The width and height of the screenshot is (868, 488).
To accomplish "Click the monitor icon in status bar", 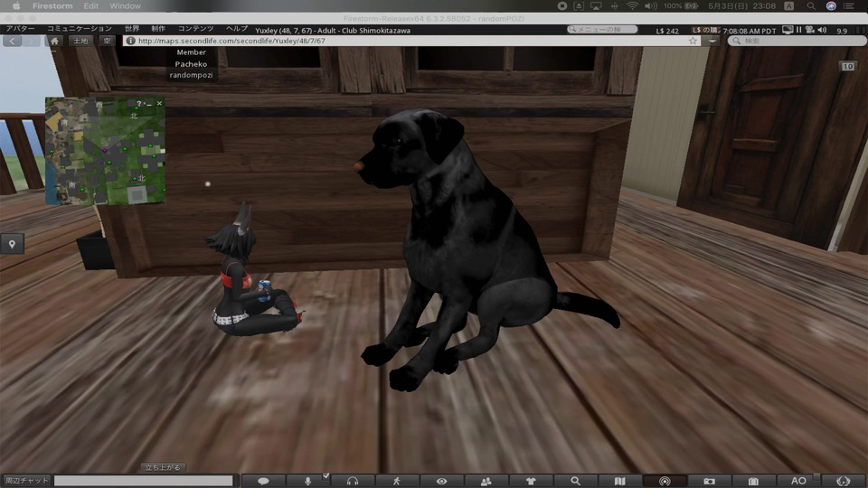I will [788, 30].
